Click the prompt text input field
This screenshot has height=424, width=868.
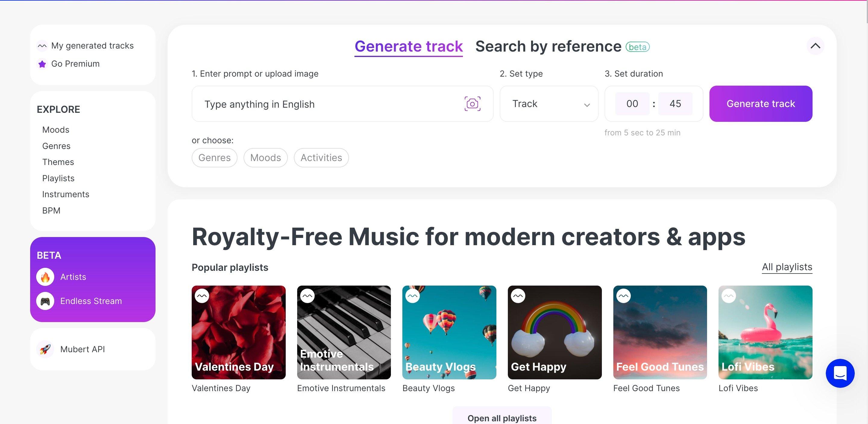[327, 104]
